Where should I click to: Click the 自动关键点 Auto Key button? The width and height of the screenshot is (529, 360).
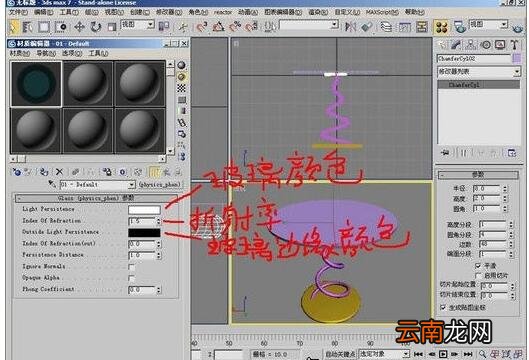tap(340, 354)
